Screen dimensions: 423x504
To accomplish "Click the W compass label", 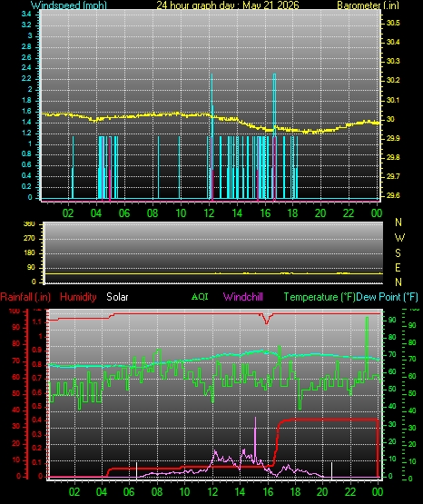I will pyautogui.click(x=399, y=238).
